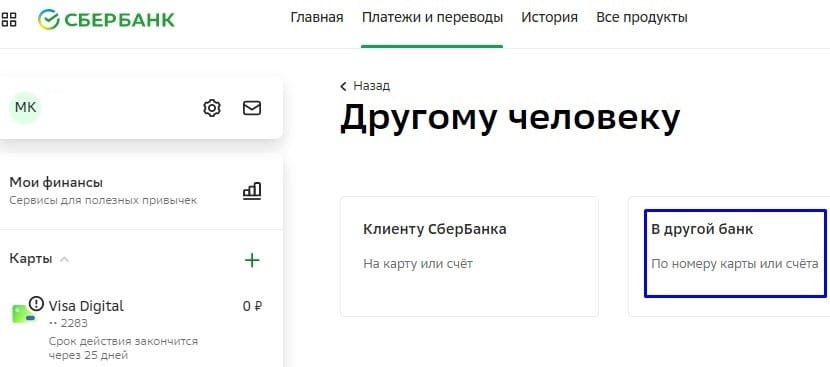
Task: Click the Visa Digital card icon
Action: coord(23,314)
